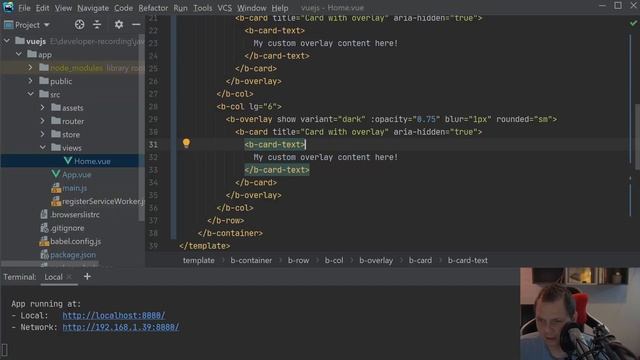The width and height of the screenshot is (640, 360).
Task: Click line number 31 in the gutter
Action: pyautogui.click(x=153, y=144)
